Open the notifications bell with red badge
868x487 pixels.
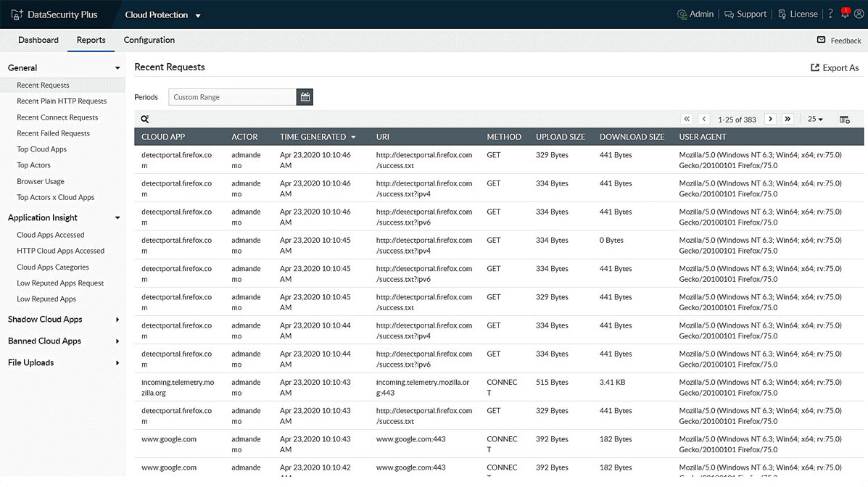tap(846, 13)
